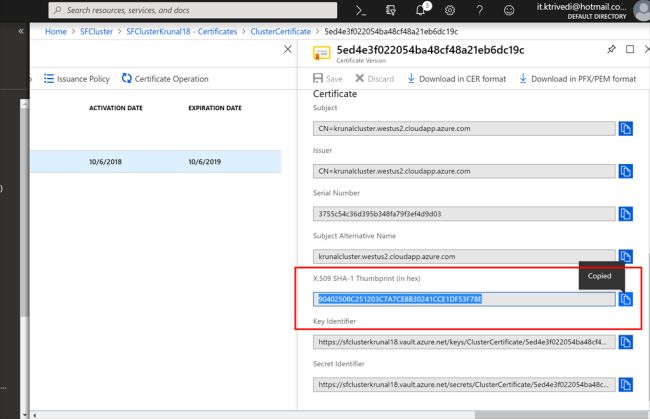
Task: Open portal settings gear
Action: point(450,10)
